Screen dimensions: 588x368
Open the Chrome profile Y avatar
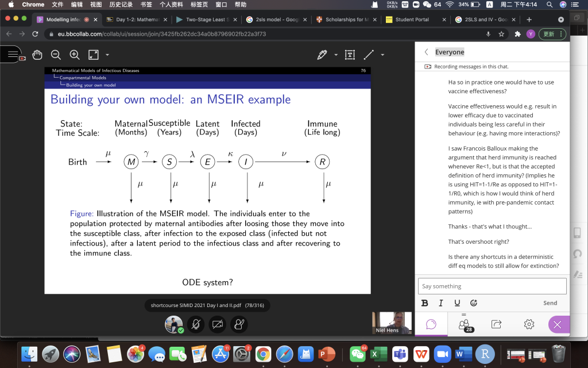[530, 34]
